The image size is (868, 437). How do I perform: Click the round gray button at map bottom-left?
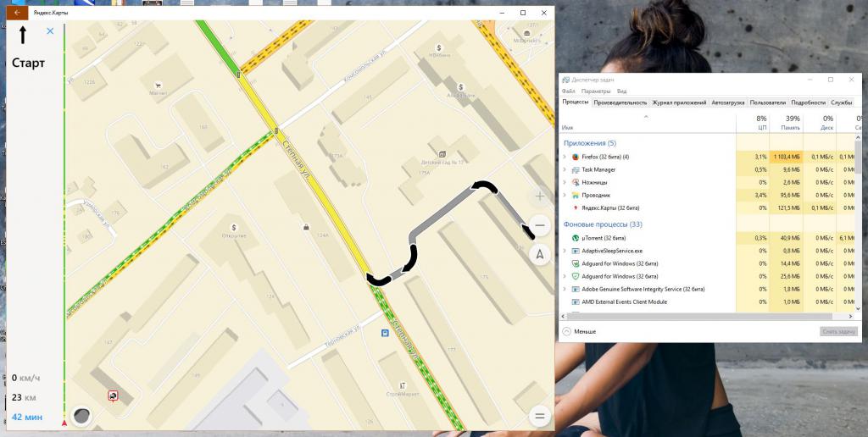click(81, 415)
